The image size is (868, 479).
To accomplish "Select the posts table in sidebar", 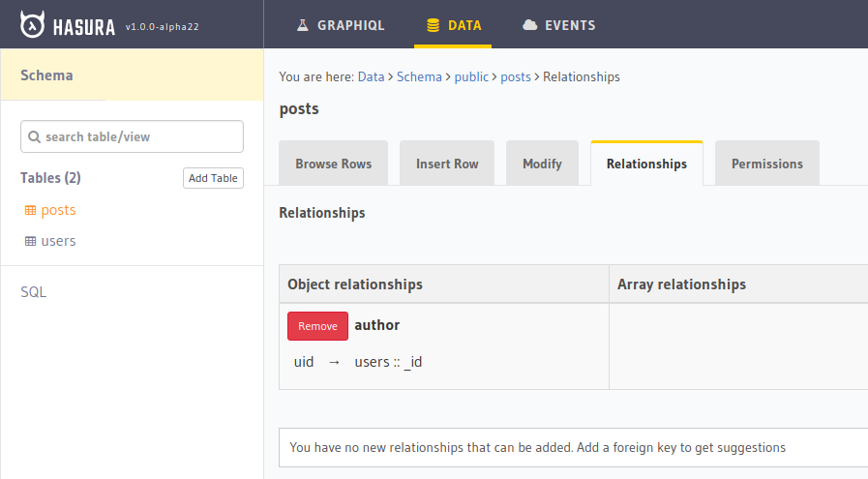I will click(58, 210).
